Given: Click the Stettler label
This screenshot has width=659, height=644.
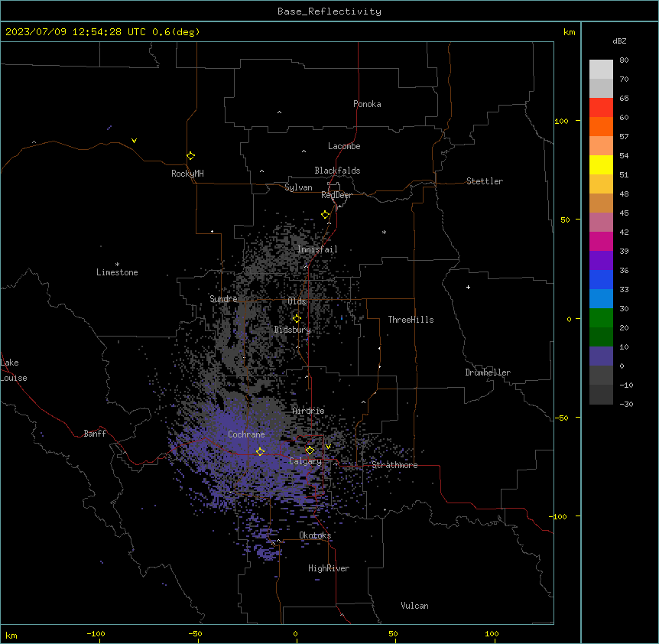Looking at the screenshot, I should tap(485, 181).
